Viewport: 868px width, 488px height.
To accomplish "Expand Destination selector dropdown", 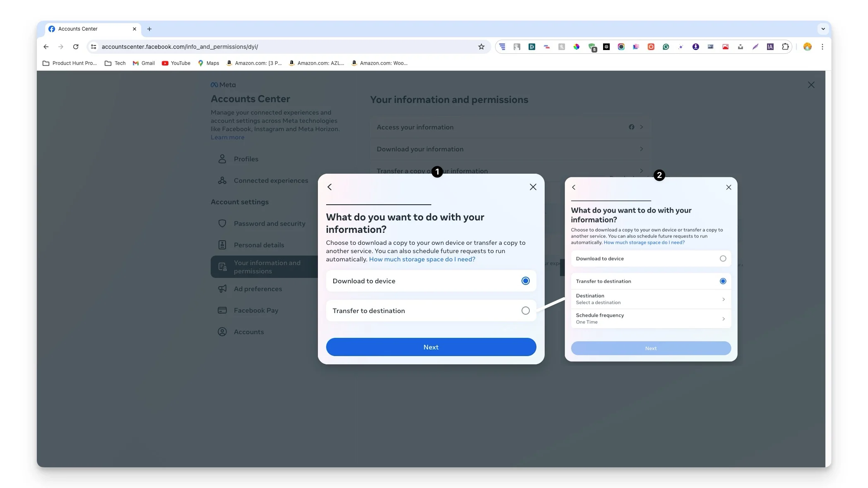I will pyautogui.click(x=650, y=299).
